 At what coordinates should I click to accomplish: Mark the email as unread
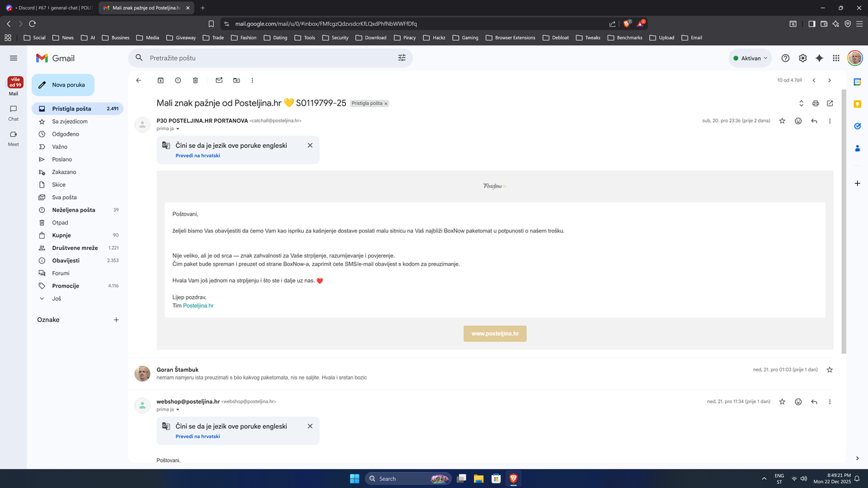[x=219, y=80]
